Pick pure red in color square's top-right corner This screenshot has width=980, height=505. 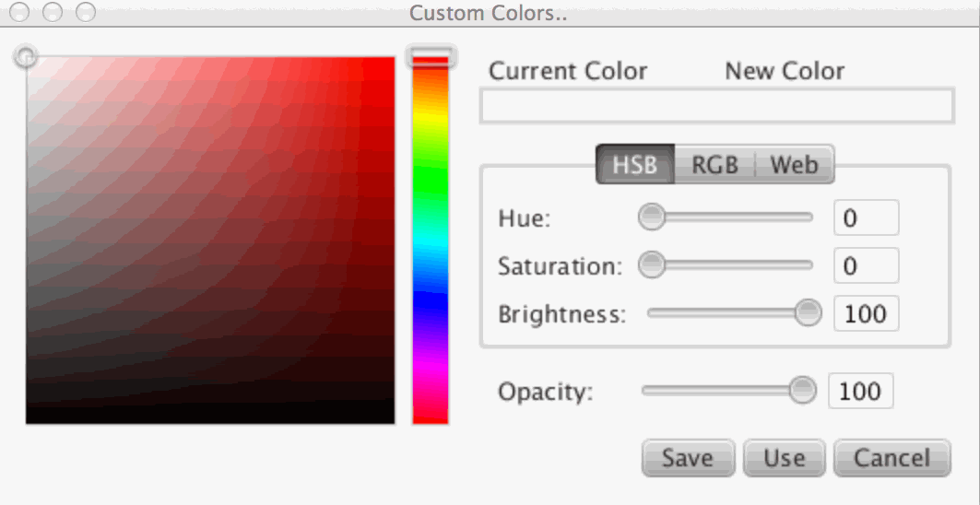[x=391, y=61]
